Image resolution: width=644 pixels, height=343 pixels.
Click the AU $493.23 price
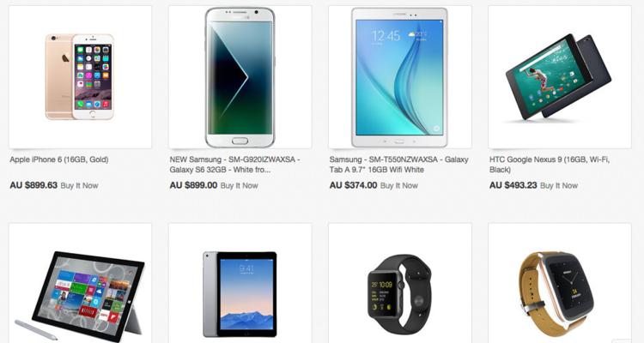click(513, 185)
